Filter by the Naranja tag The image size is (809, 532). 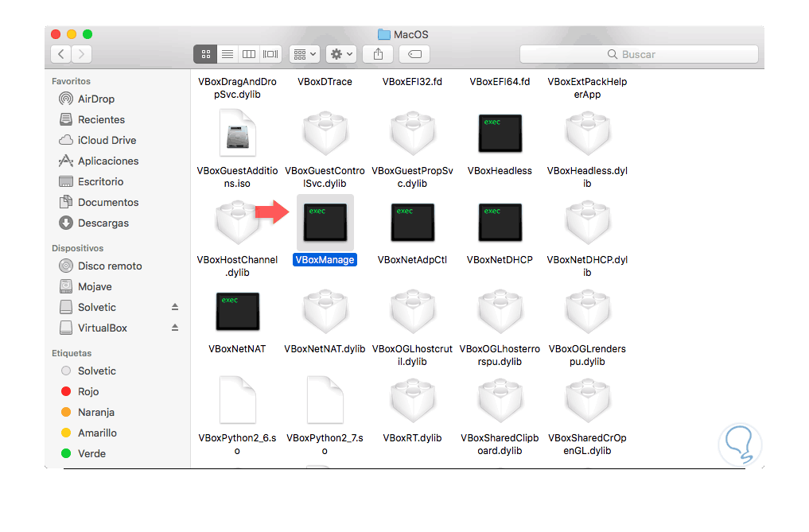[88, 412]
